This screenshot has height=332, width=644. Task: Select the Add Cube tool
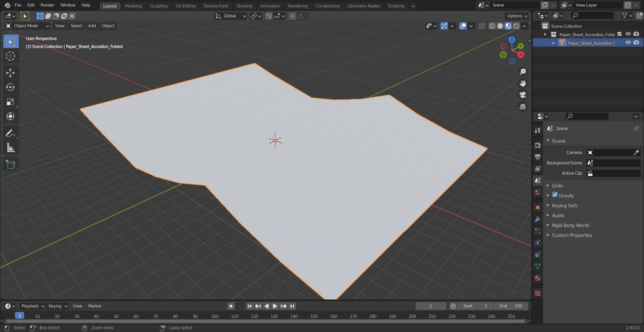pos(10,164)
